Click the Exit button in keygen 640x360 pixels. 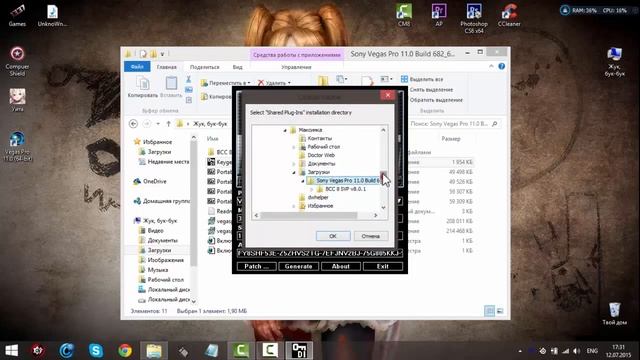pos(383,266)
